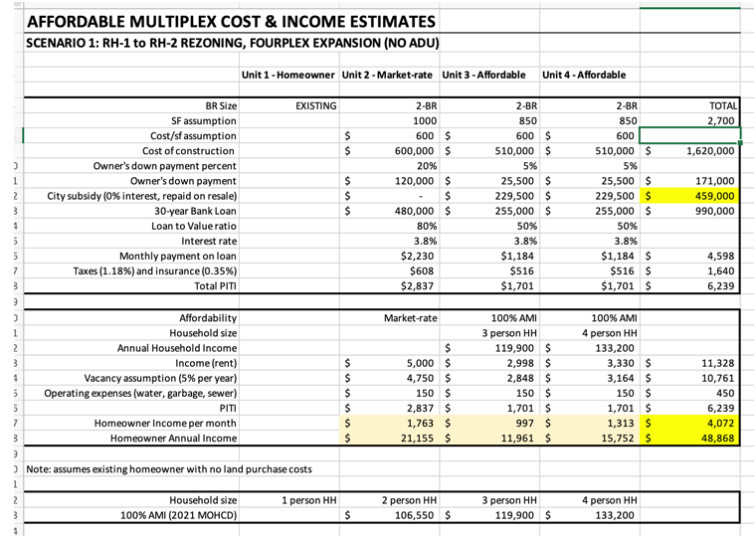Select the 'Operating expenses (water, garbage, sewer)' label

pos(140,393)
